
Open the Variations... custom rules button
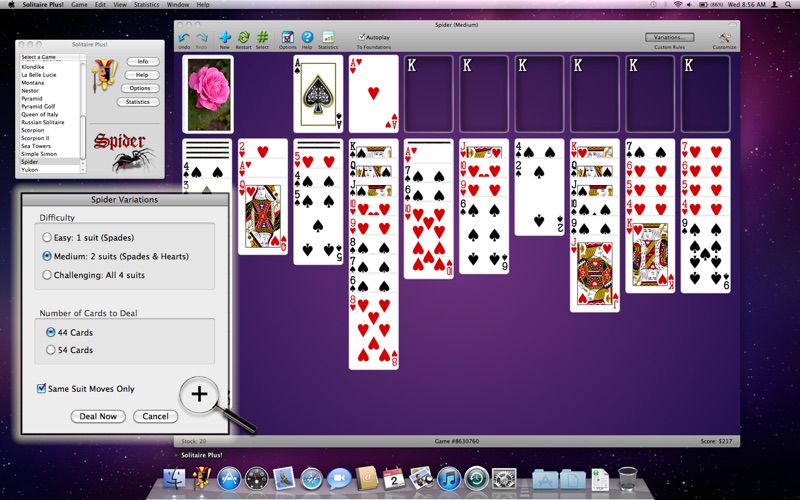(x=669, y=37)
